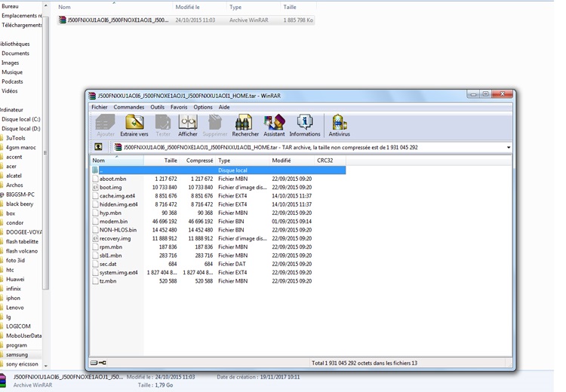Run the Antivirus scan icon
The image size is (566, 392).
pyautogui.click(x=340, y=122)
